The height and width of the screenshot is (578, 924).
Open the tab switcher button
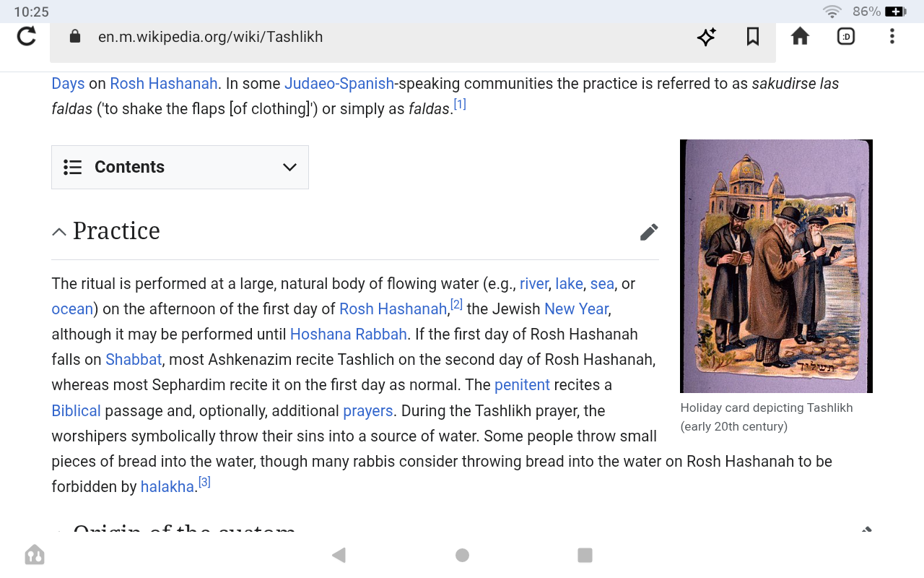coord(846,36)
